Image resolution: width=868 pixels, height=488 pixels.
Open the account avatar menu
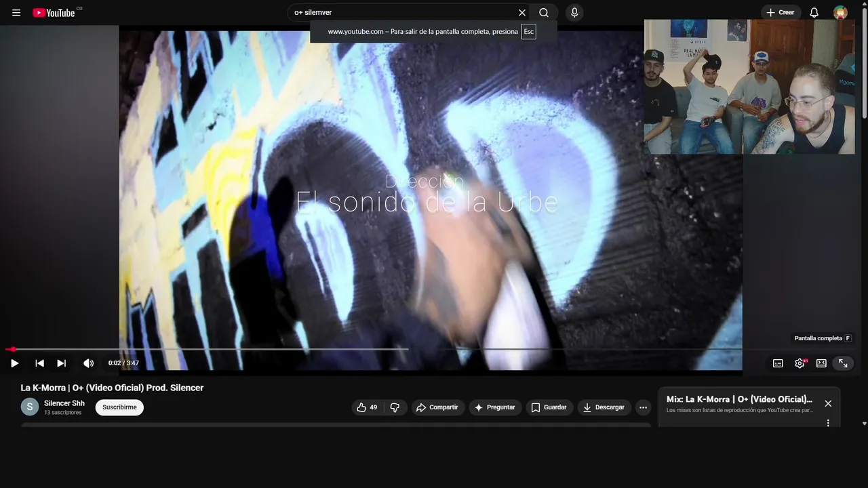pyautogui.click(x=840, y=13)
